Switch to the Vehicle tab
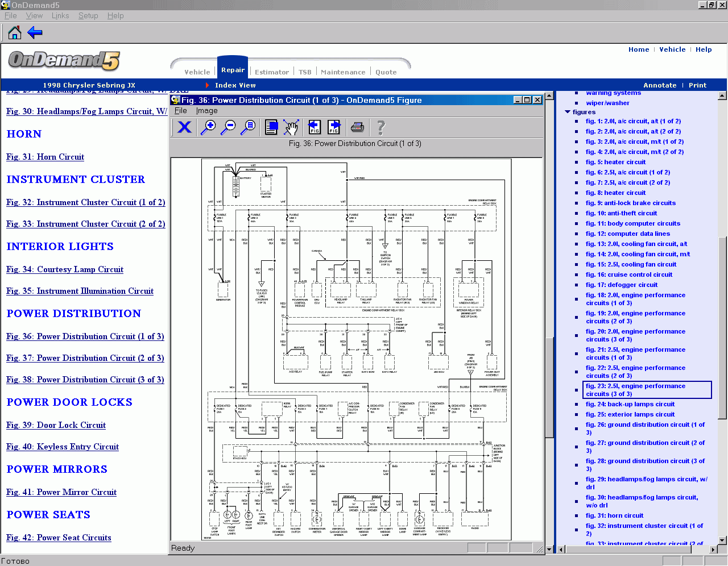 tap(197, 72)
